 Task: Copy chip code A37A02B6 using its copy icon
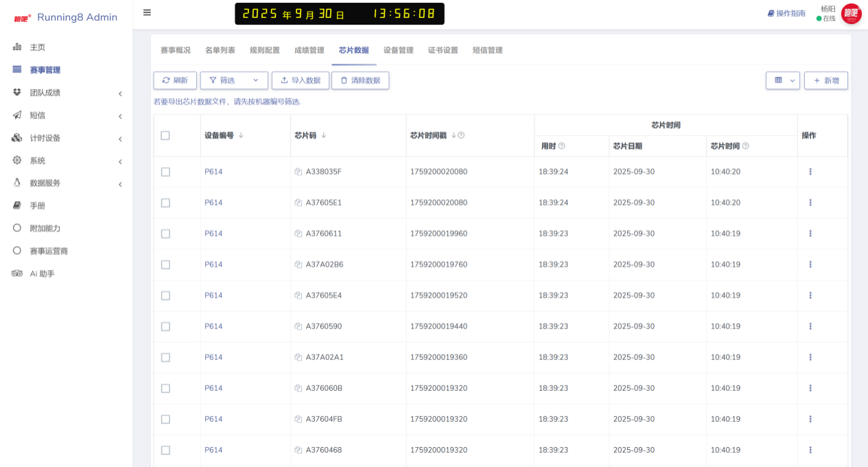coord(298,265)
